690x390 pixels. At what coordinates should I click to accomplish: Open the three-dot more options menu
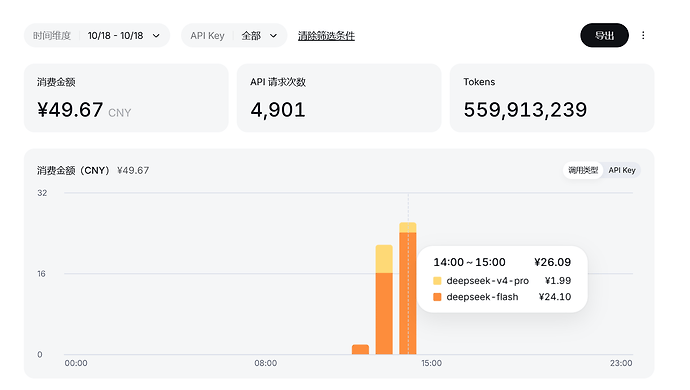point(643,35)
